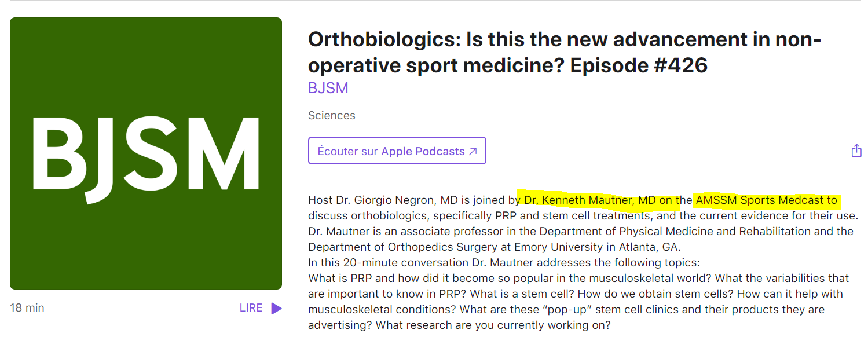Click the 18 min duration label
Image resolution: width=868 pixels, height=348 pixels.
27,307
